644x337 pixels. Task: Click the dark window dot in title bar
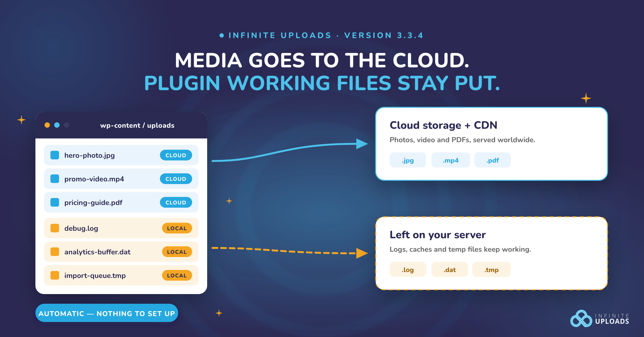pyautogui.click(x=67, y=125)
